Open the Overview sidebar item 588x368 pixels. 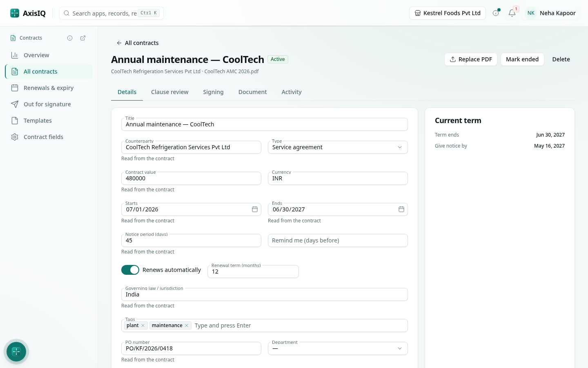pyautogui.click(x=49, y=55)
